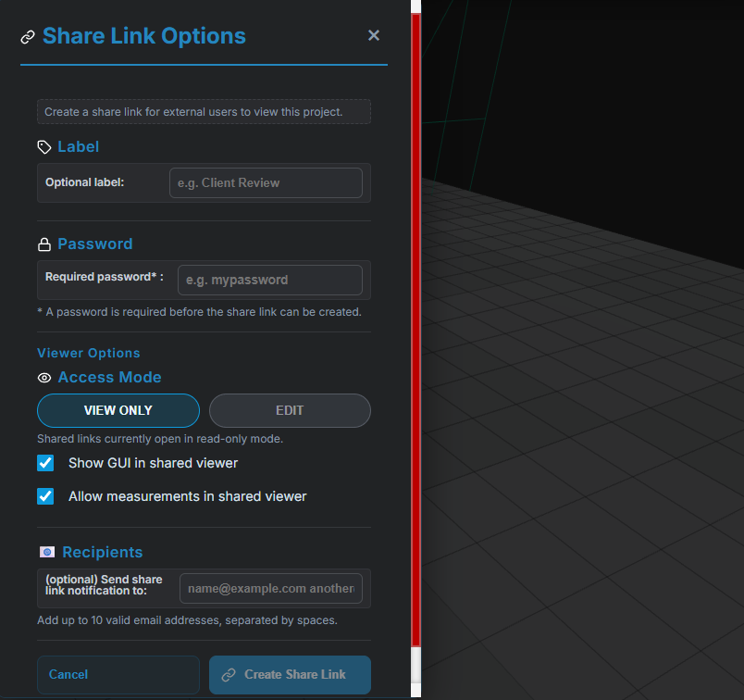This screenshot has height=700, width=744.
Task: Click the dotted info banner about external users
Action: 204,110
